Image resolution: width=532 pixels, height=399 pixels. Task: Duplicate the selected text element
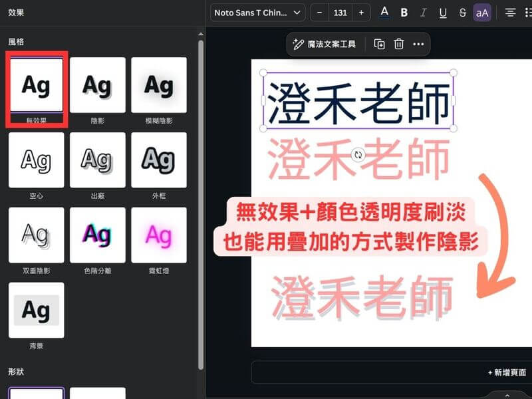pos(379,44)
